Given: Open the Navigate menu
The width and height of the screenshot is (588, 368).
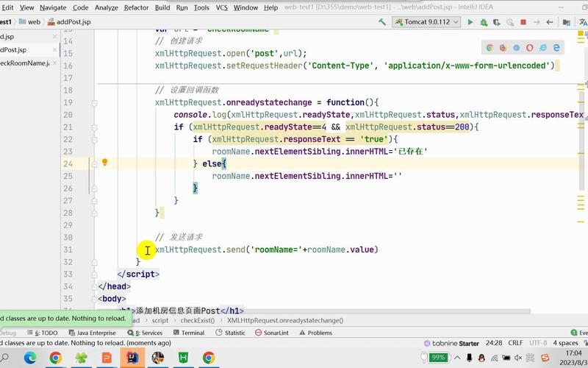Looking at the screenshot, I should [x=53, y=7].
